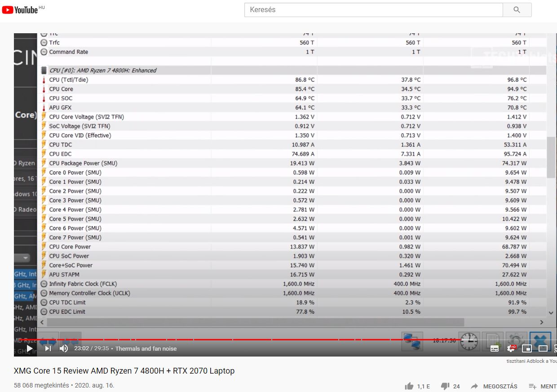Screen dimensions: 557x392
Task: Click the CPU Core Power label
Action: click(70, 247)
